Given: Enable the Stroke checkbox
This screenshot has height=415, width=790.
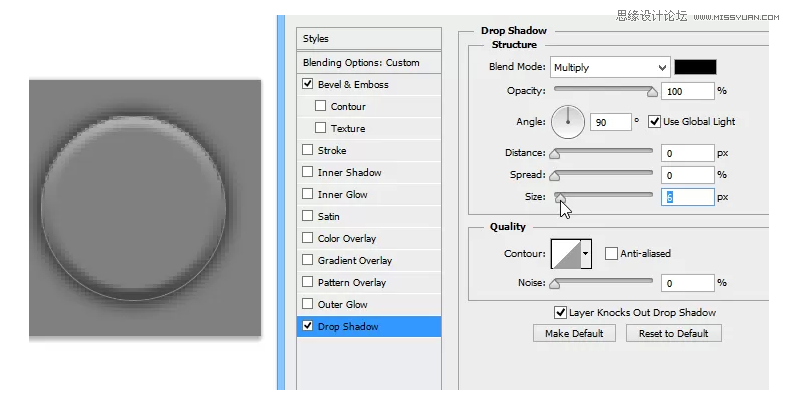Looking at the screenshot, I should click(x=307, y=151).
